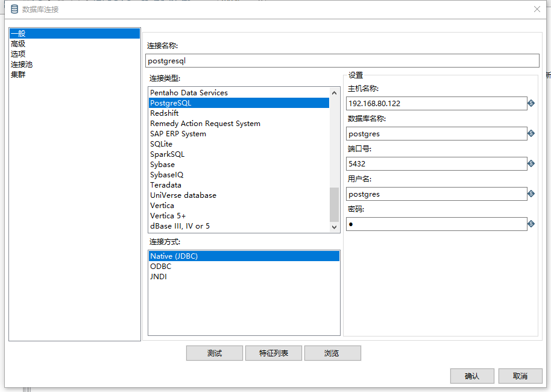
Task: Edit the connection name field
Action: pos(342,60)
